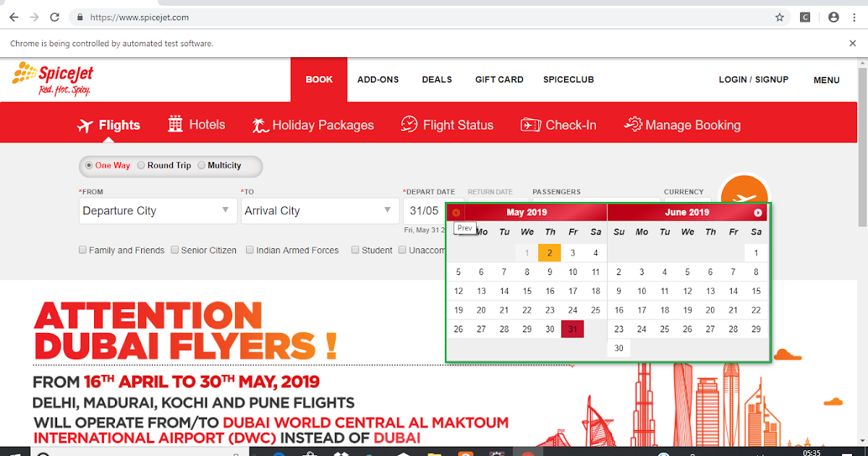The image size is (868, 456).
Task: Pick June 12 in the calendar
Action: tap(687, 291)
